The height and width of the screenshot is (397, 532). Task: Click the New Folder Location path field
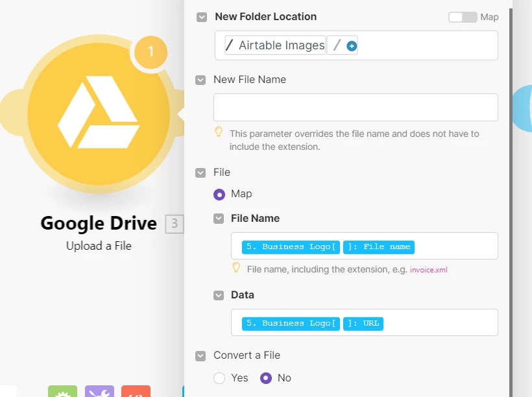356,45
